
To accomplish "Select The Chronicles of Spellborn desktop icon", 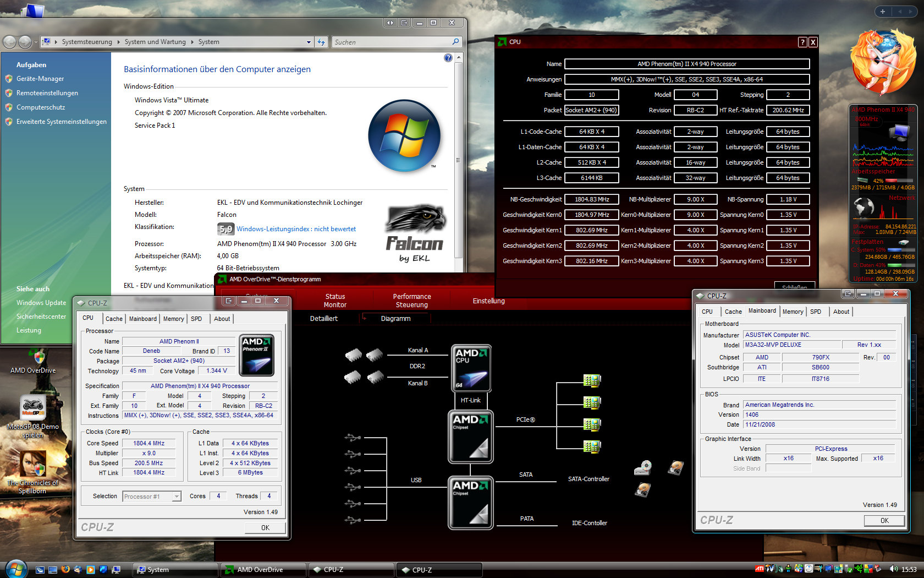I will 33,464.
